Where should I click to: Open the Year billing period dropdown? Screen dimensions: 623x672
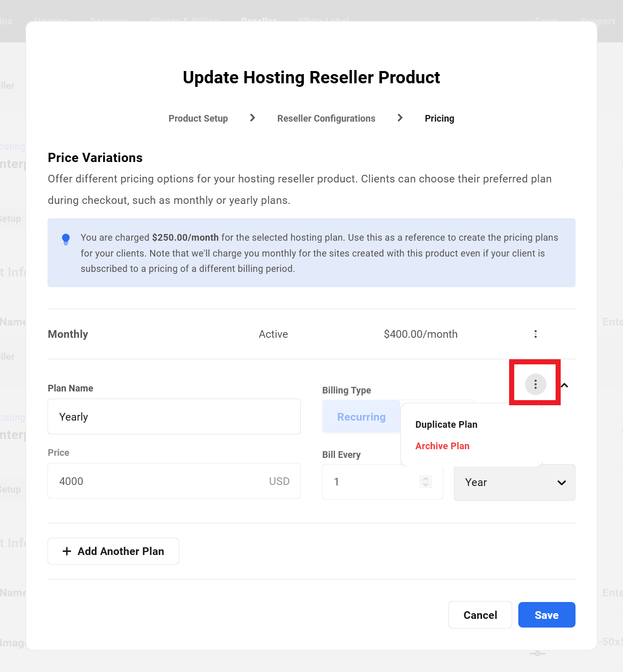(x=515, y=482)
